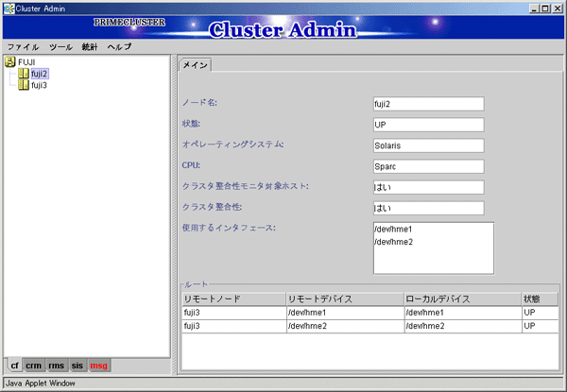The height and width of the screenshot is (392, 567).
Task: Select /dev/hme1 in interfaces list
Action: (x=393, y=229)
